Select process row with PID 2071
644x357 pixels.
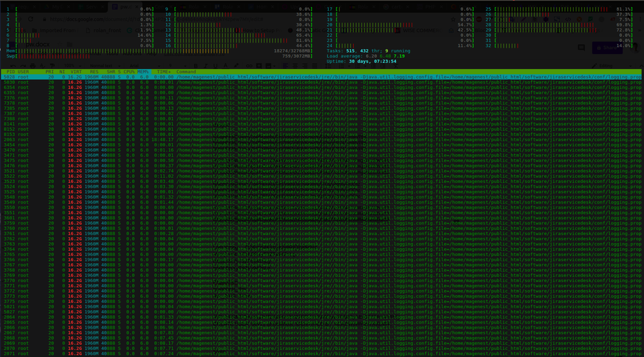click(x=321, y=354)
